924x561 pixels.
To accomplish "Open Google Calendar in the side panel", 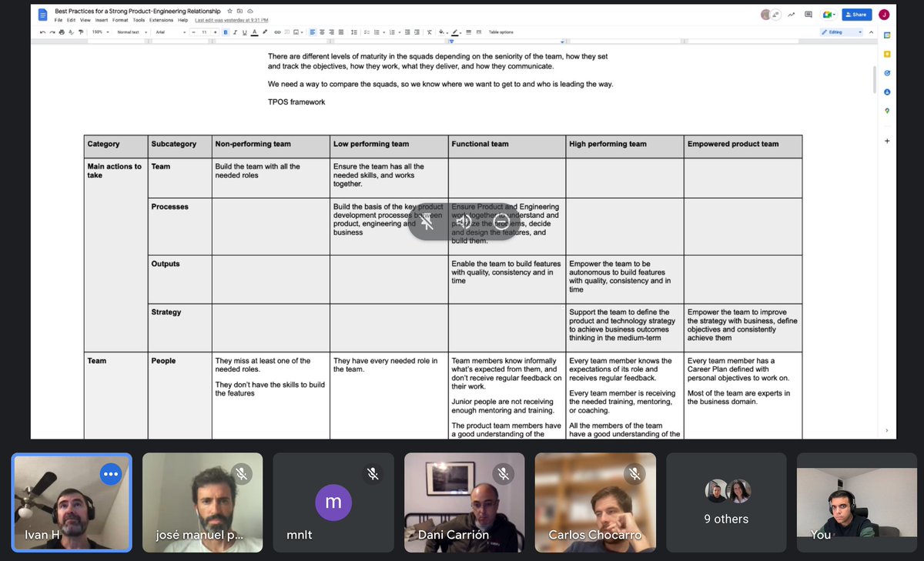I will 887,35.
